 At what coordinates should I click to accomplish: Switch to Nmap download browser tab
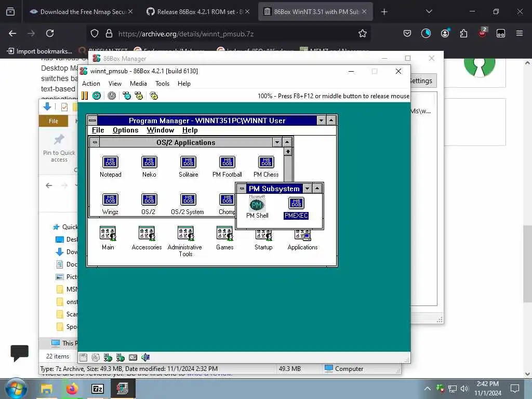[x=81, y=12]
